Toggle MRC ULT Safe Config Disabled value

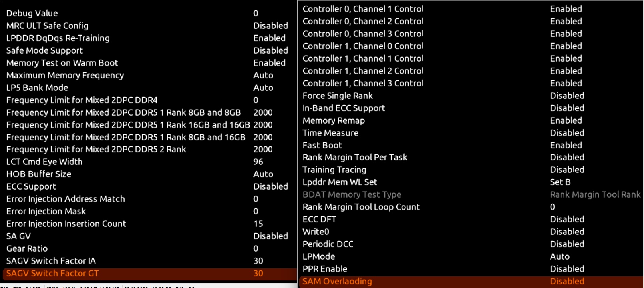[270, 26]
